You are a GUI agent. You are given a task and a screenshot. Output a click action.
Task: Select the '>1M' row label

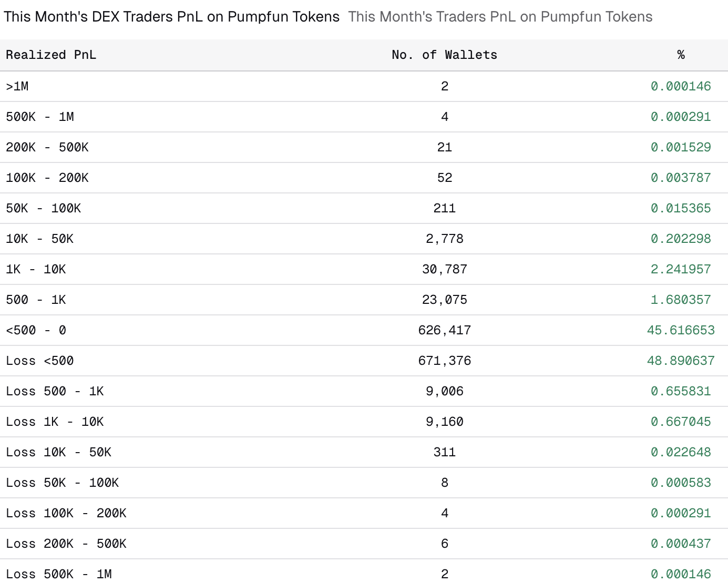(17, 86)
